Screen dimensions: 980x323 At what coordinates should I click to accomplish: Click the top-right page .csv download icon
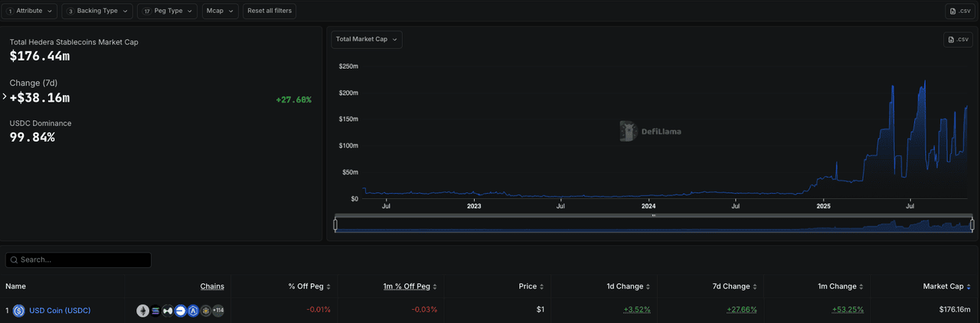tap(960, 11)
